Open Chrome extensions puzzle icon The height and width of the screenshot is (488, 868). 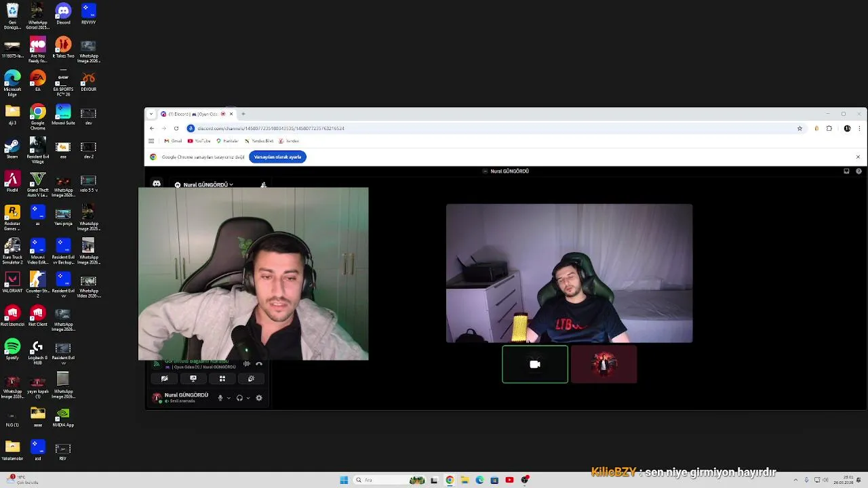tap(829, 128)
